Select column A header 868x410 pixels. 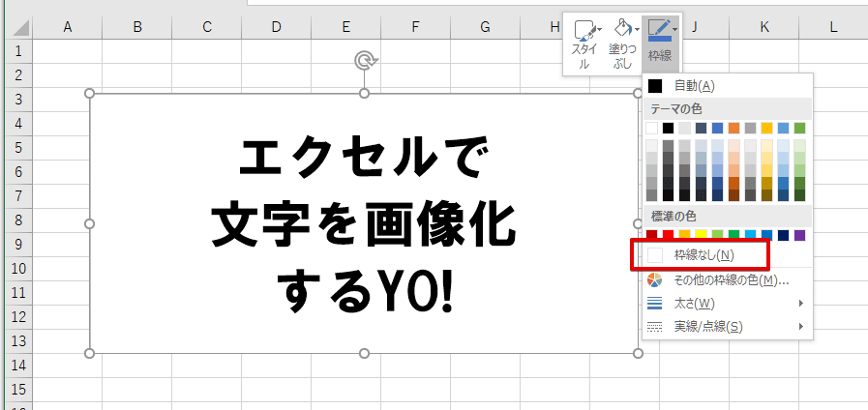(x=68, y=27)
